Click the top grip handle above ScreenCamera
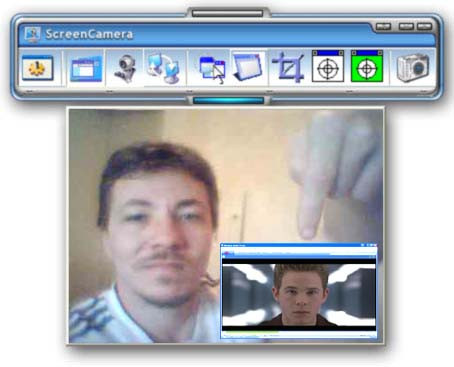 [x=228, y=13]
